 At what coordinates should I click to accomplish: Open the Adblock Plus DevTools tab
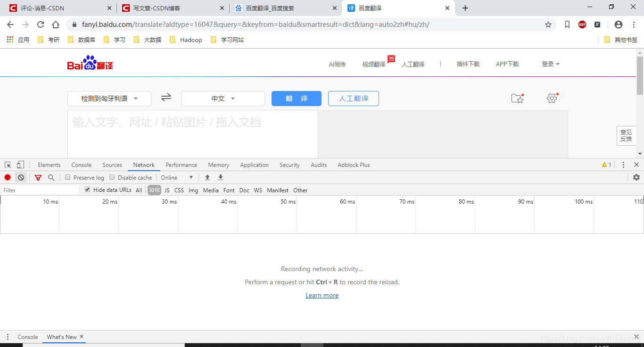354,165
